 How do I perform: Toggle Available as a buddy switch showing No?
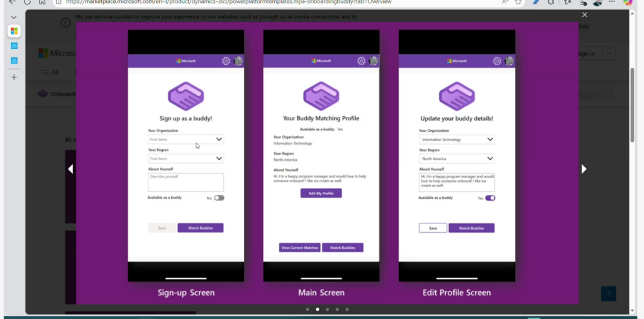[x=219, y=198]
